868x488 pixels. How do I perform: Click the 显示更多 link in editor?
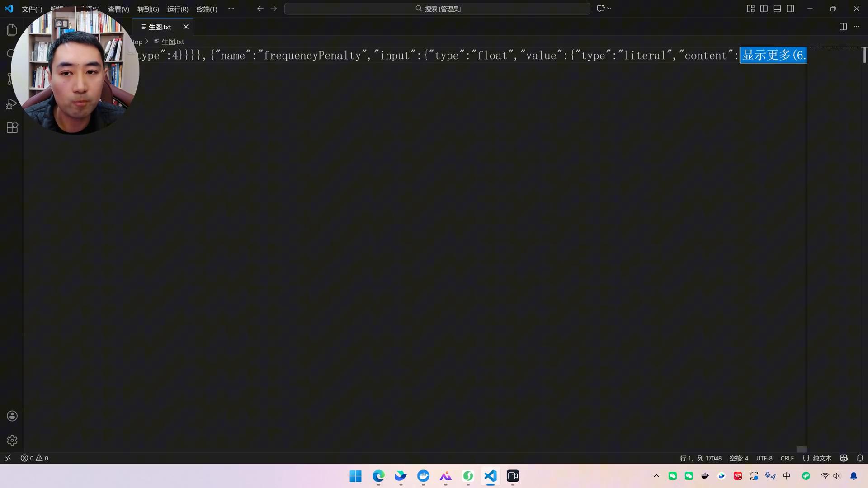[773, 55]
